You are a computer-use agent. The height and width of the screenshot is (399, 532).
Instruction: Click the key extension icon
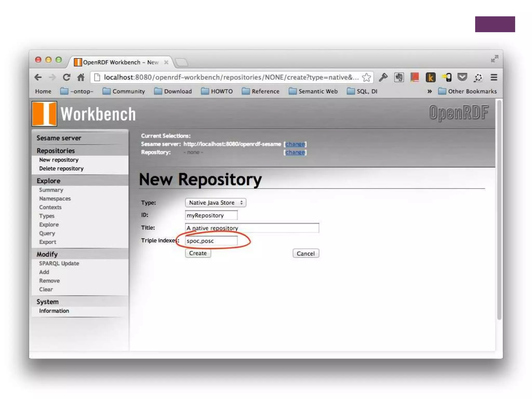click(x=383, y=77)
